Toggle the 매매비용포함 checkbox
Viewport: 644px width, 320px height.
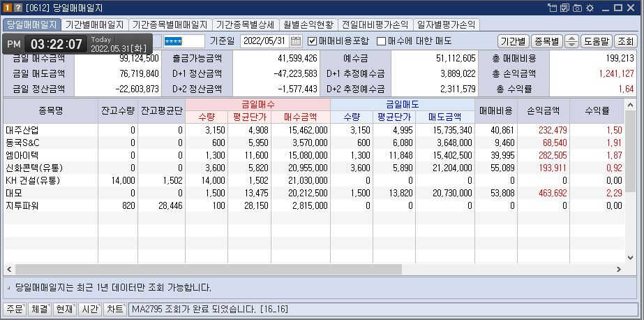[x=313, y=41]
